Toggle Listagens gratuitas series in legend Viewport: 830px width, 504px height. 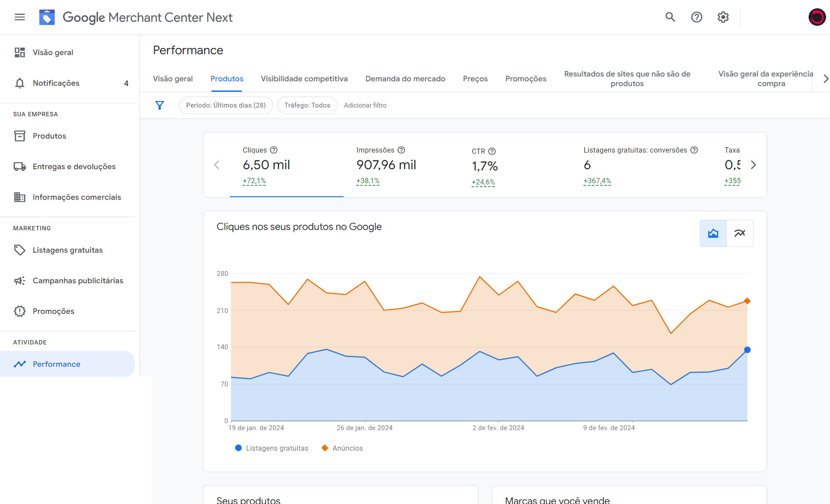pyautogui.click(x=271, y=448)
